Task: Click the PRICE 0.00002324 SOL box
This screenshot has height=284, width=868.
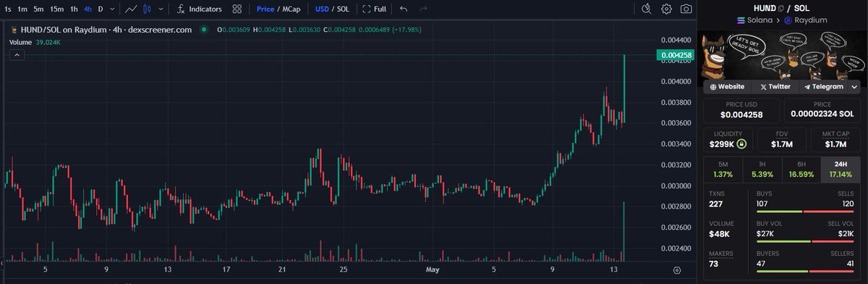Action: [x=822, y=110]
